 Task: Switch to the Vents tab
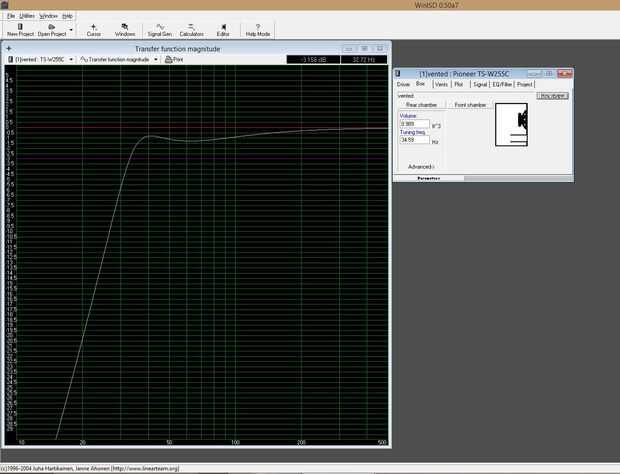pos(441,85)
